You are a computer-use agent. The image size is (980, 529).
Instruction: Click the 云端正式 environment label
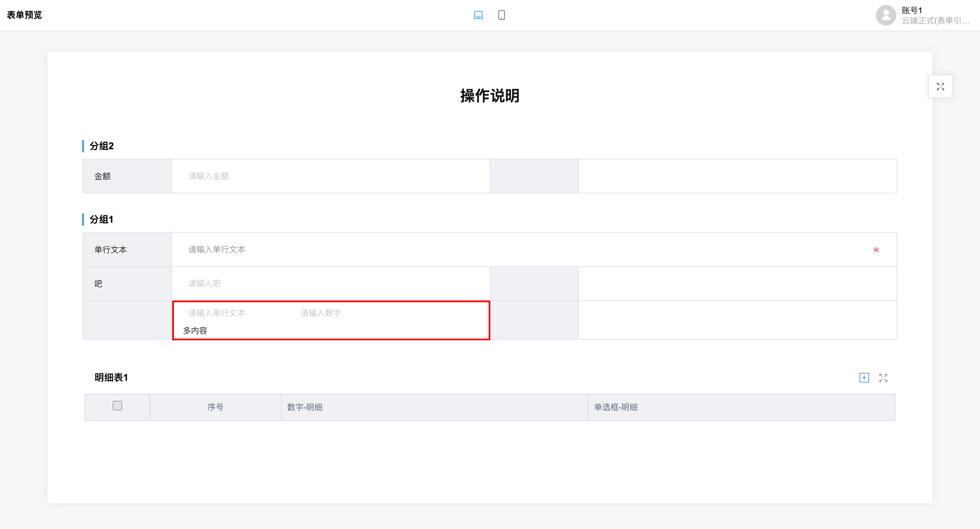pos(935,20)
